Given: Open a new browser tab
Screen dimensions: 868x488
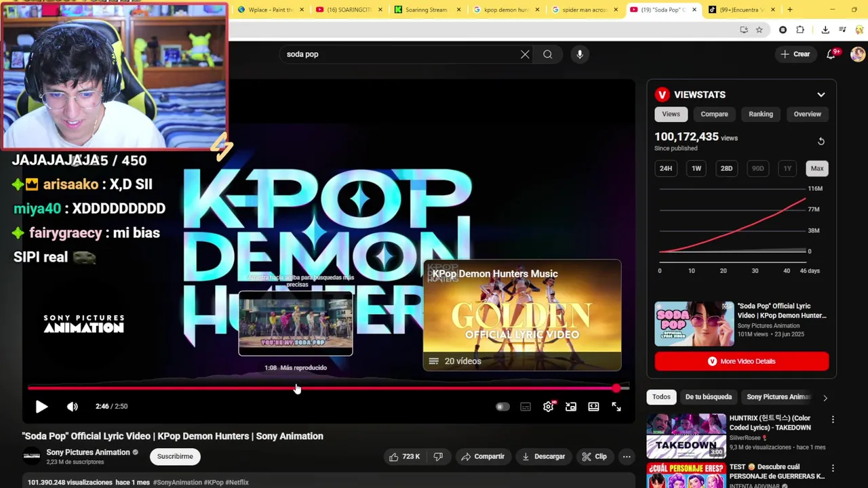Looking at the screenshot, I should pos(790,9).
